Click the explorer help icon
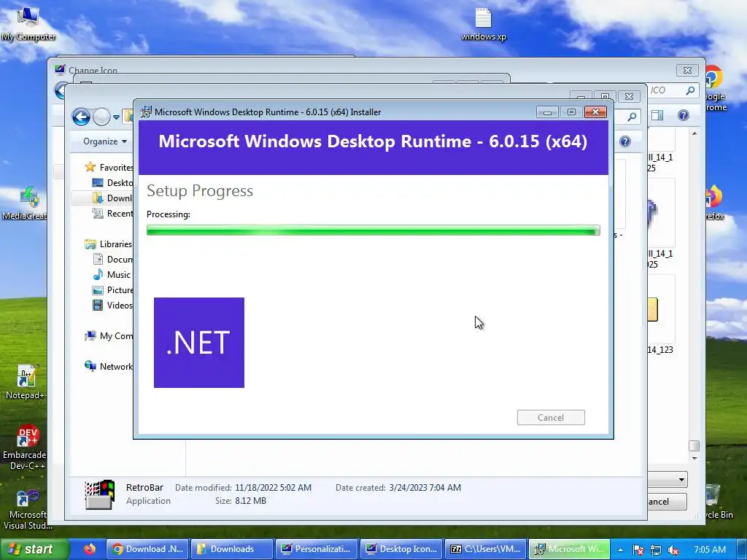This screenshot has height=560, width=747. click(x=683, y=115)
